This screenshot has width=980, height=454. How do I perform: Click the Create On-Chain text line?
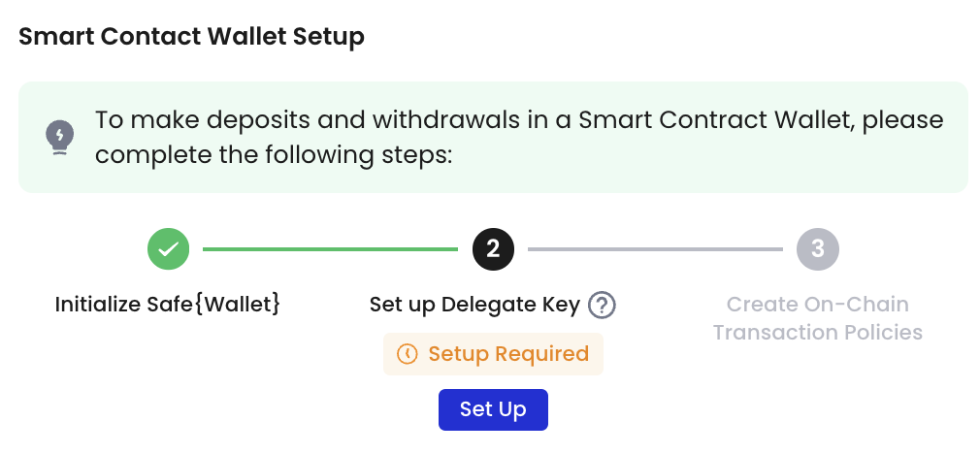tap(818, 305)
